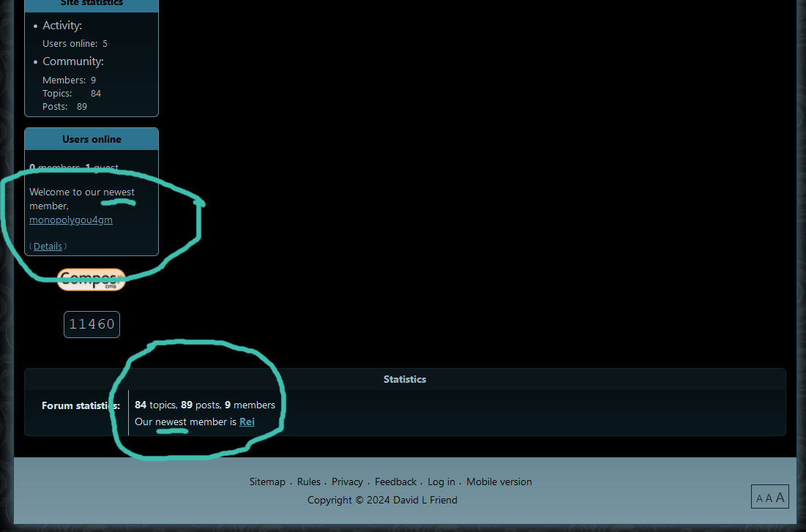Open Details in Users online box
The height and width of the screenshot is (532, 806).
pyautogui.click(x=48, y=247)
